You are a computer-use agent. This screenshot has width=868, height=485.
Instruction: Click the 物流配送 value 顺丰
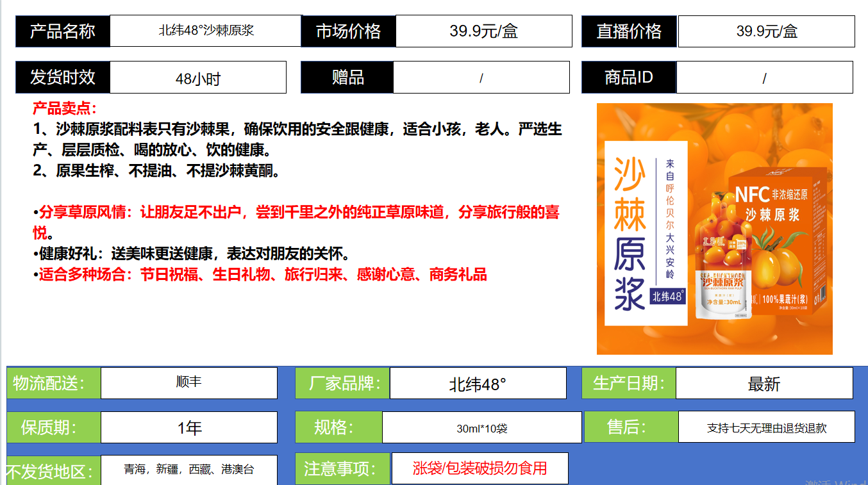click(189, 382)
